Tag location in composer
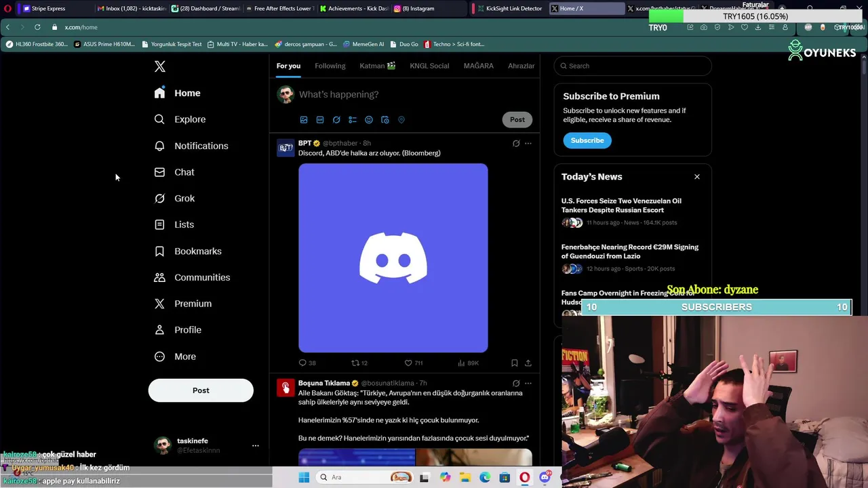The image size is (868, 488). [x=401, y=120]
